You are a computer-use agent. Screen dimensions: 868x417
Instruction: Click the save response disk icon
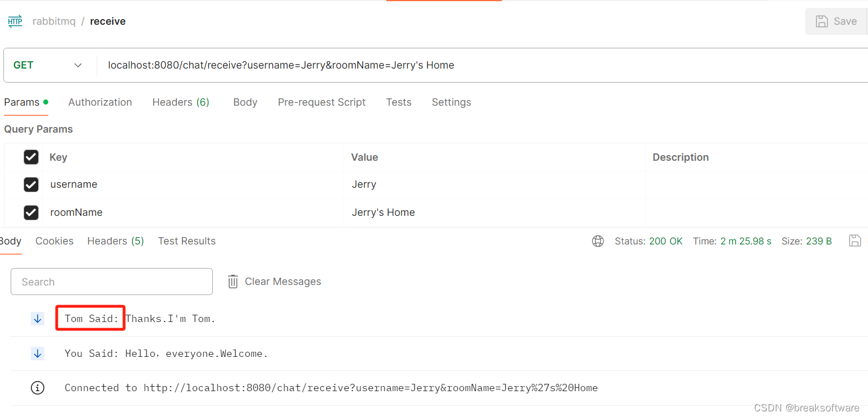point(855,241)
